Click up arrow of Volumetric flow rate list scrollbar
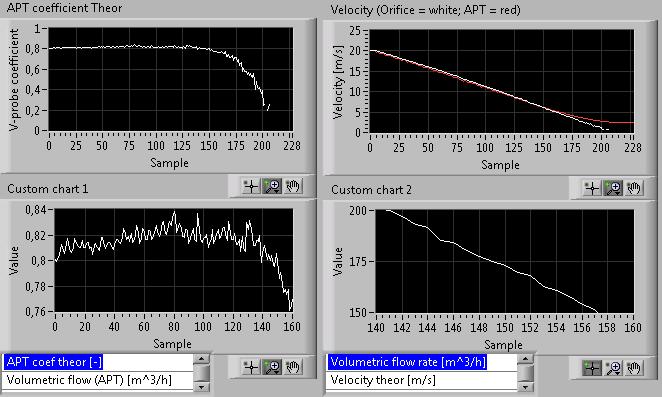Image resolution: width=662 pixels, height=397 pixels. click(x=525, y=359)
